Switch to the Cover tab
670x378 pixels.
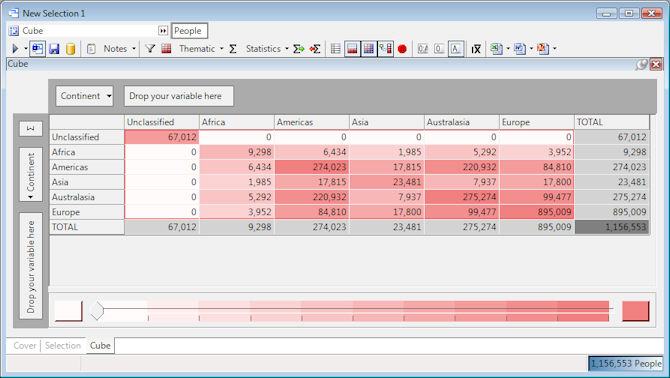coord(24,346)
